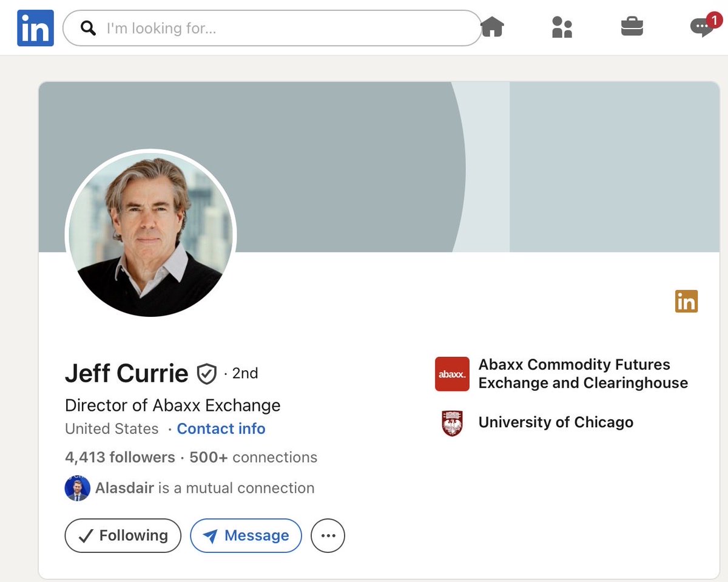This screenshot has height=582, width=728.
Task: Open the Abaxx company logo
Action: 452,374
